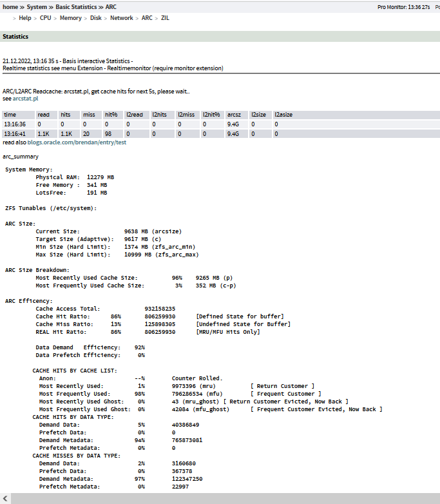Select the ARC submenu tab
The width and height of the screenshot is (440, 504).
[148, 18]
